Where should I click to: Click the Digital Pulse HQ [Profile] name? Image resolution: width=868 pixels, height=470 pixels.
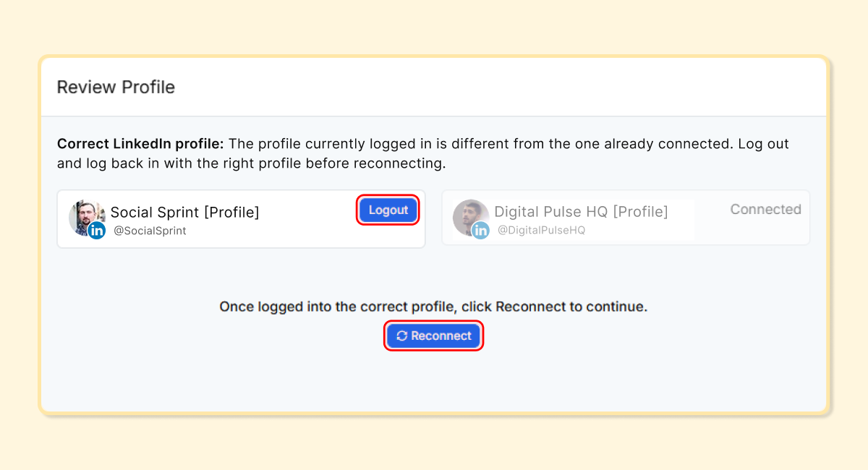581,212
